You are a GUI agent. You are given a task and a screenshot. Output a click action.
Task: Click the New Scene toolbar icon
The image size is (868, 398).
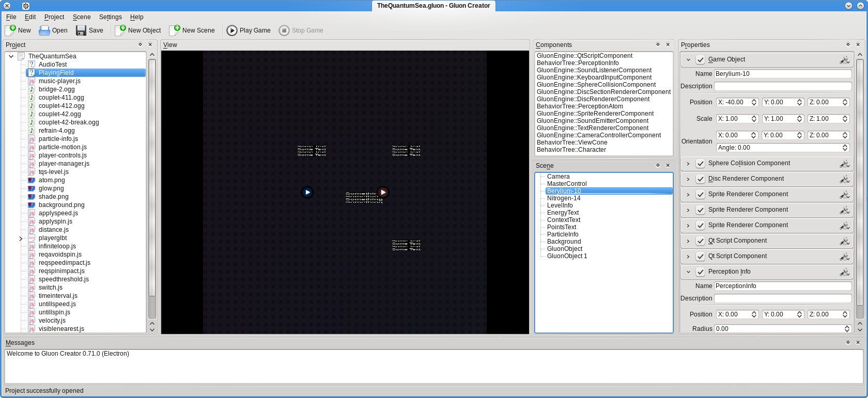coord(175,30)
